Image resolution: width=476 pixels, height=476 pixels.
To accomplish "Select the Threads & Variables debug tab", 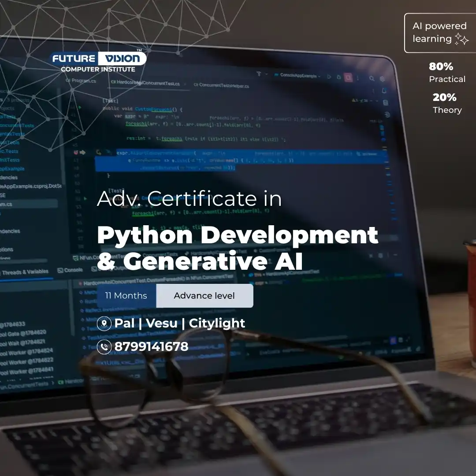I will [x=25, y=272].
